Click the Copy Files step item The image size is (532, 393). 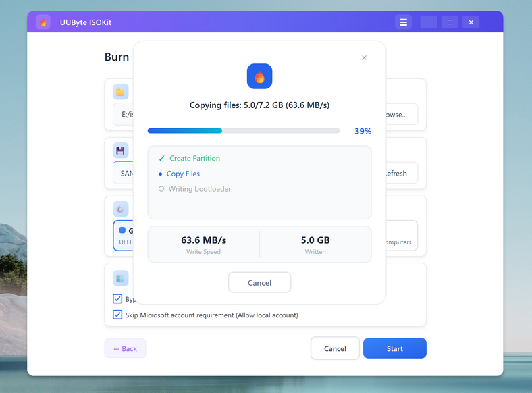pyautogui.click(x=183, y=174)
